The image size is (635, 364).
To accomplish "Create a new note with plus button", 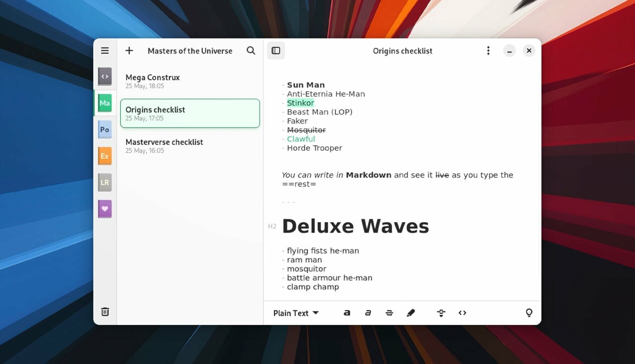I will tap(129, 51).
